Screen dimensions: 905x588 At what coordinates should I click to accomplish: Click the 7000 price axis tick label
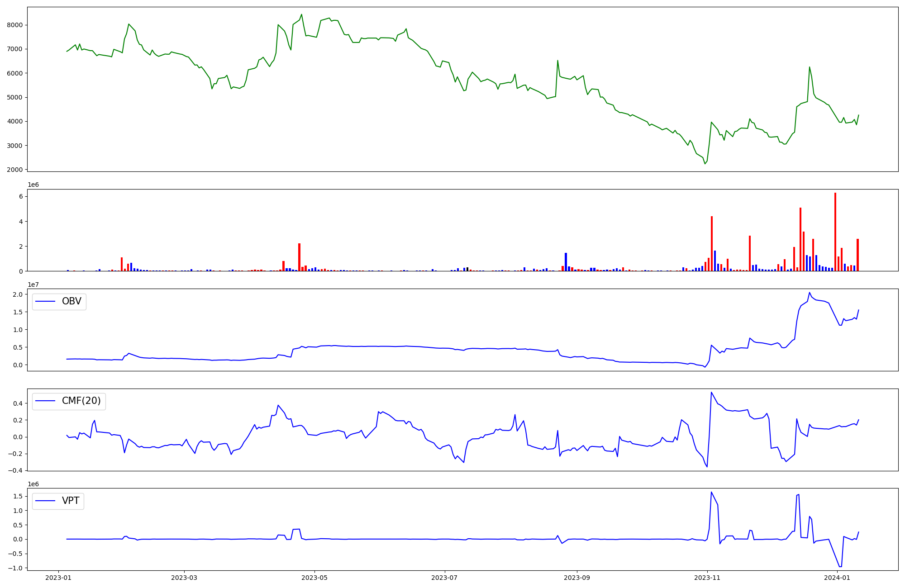coord(15,49)
